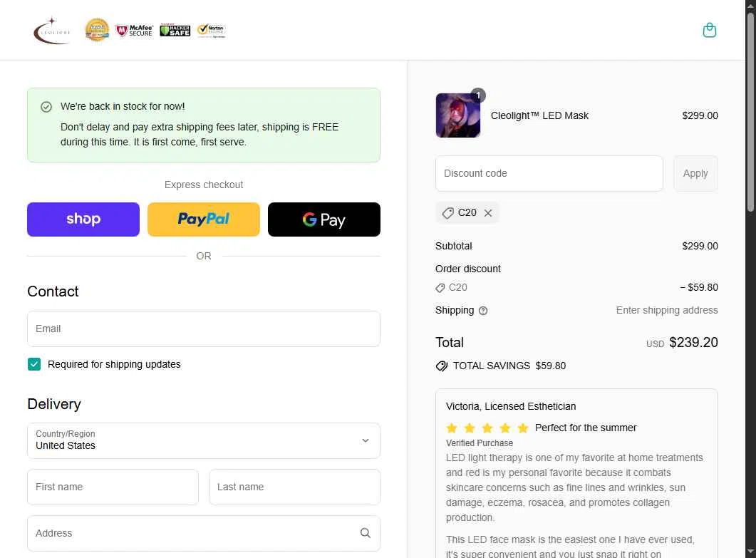Focus the Last name field
Image resolution: width=756 pixels, height=558 pixels.
[294, 487]
